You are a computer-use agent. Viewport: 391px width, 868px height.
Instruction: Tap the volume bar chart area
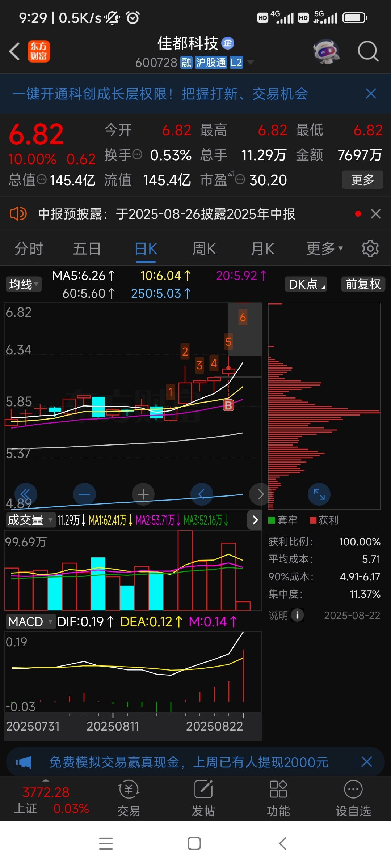click(133, 570)
